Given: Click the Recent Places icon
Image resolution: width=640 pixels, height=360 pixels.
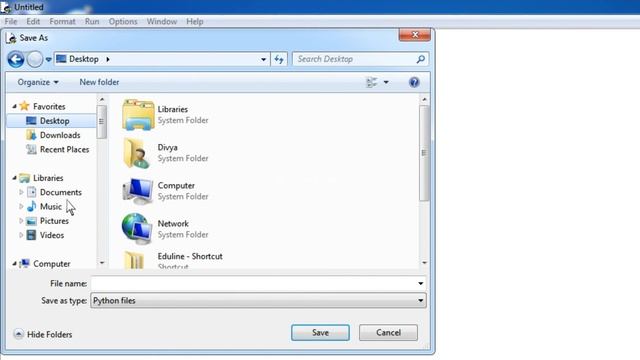Looking at the screenshot, I should click(31, 149).
